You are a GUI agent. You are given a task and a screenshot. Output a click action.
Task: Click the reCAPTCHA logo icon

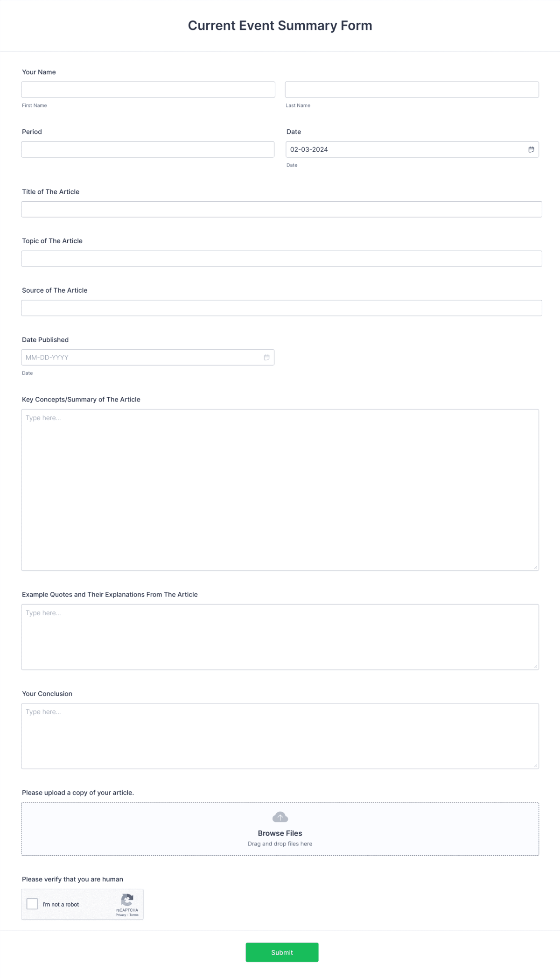126,900
